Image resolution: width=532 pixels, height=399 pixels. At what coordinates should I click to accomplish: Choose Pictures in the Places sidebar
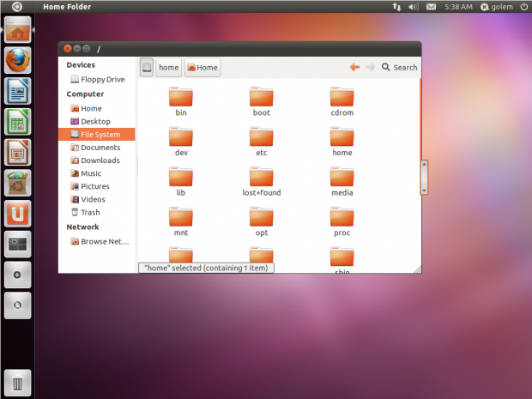tap(94, 186)
